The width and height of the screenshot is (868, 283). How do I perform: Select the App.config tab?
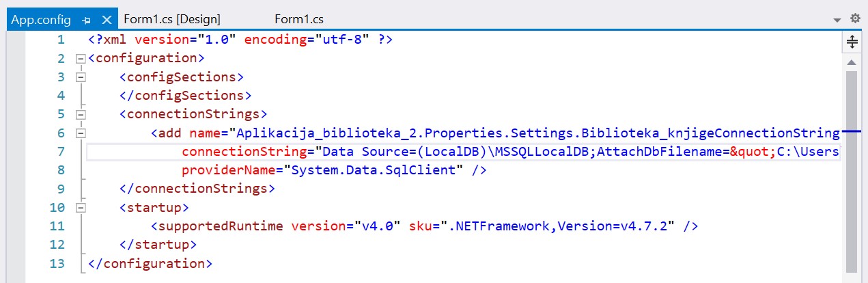(x=41, y=19)
